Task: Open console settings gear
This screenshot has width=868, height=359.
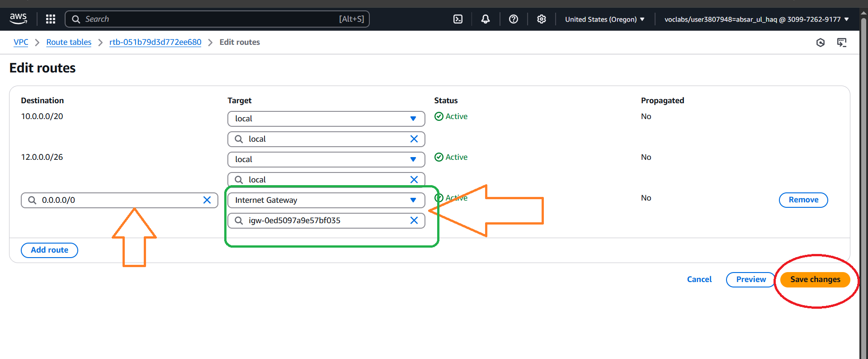Action: point(542,19)
